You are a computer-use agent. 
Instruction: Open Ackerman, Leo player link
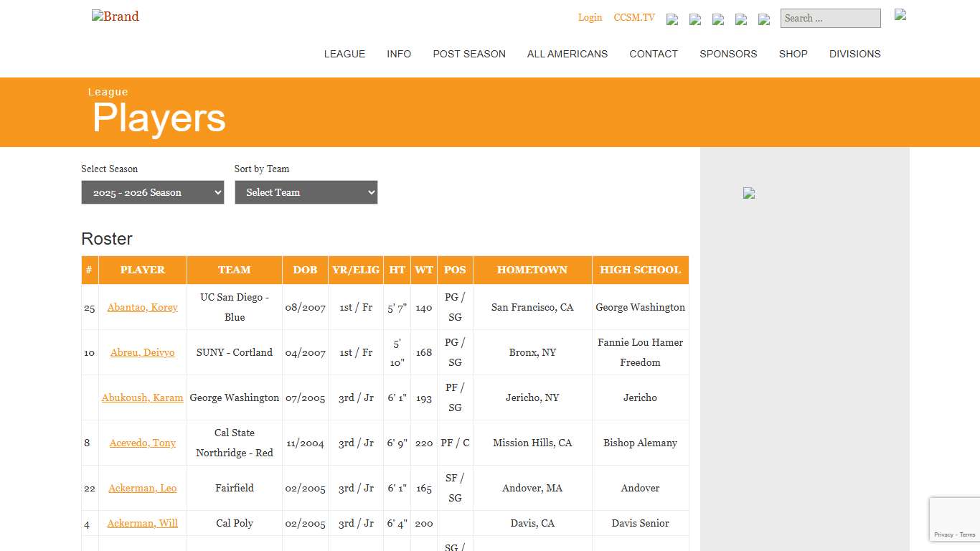[x=143, y=488]
